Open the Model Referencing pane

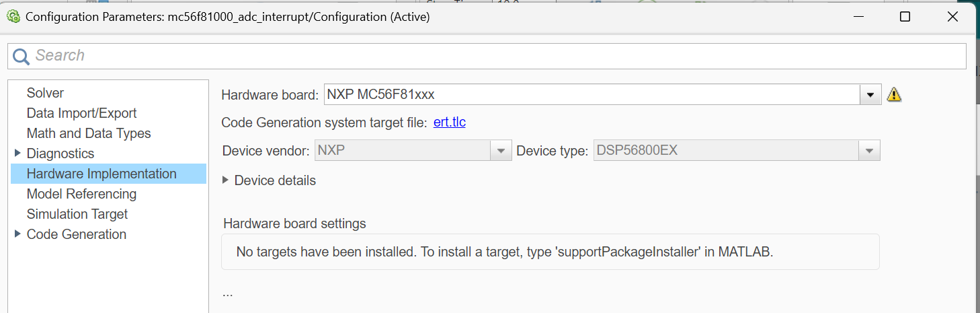81,194
